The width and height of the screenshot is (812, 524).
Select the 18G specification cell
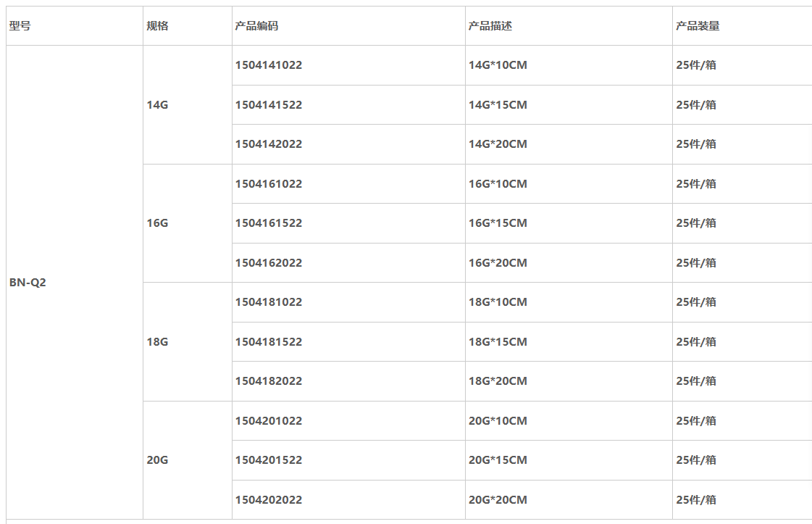click(157, 342)
